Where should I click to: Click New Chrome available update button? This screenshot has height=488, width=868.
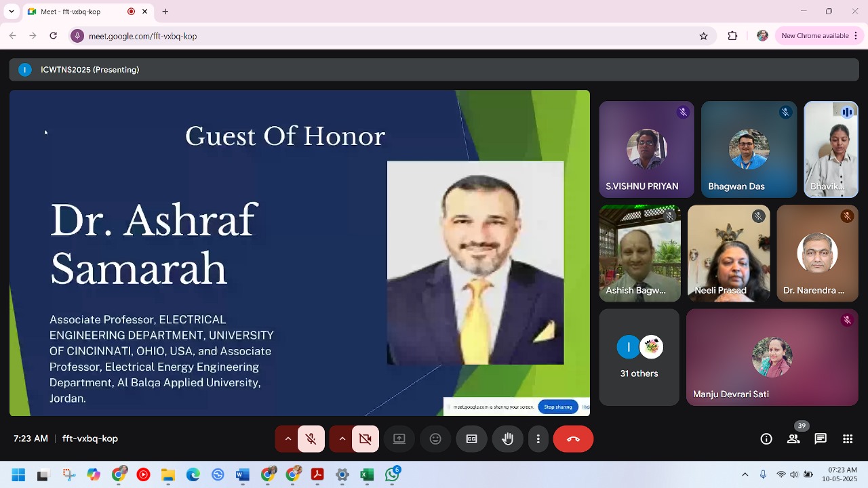pos(814,36)
